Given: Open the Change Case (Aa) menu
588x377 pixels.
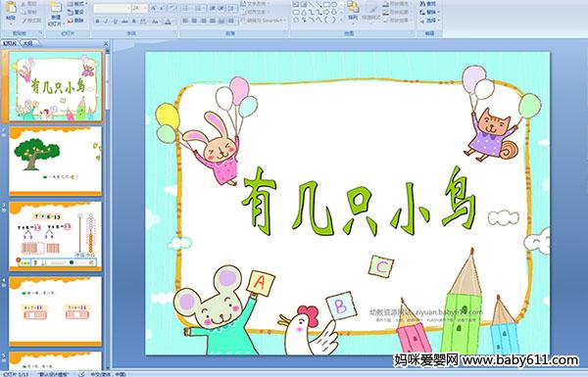Looking at the screenshot, I should pos(155,22).
